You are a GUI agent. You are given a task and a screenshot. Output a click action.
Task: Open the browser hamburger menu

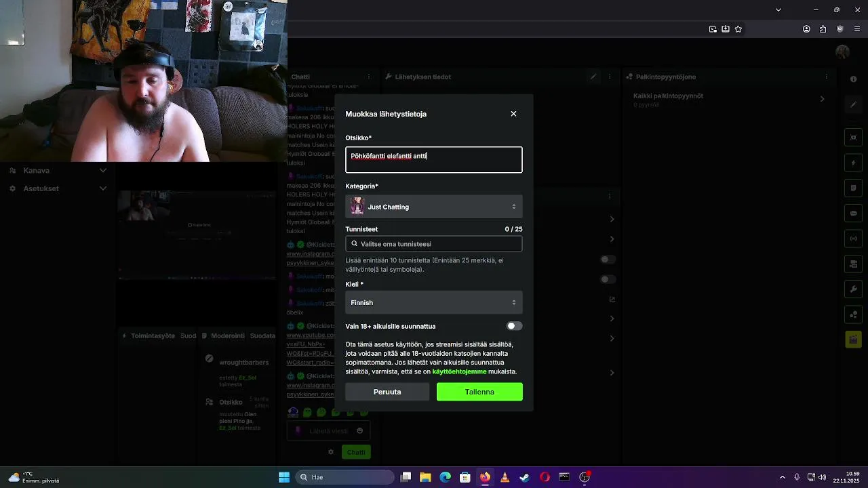click(x=857, y=29)
